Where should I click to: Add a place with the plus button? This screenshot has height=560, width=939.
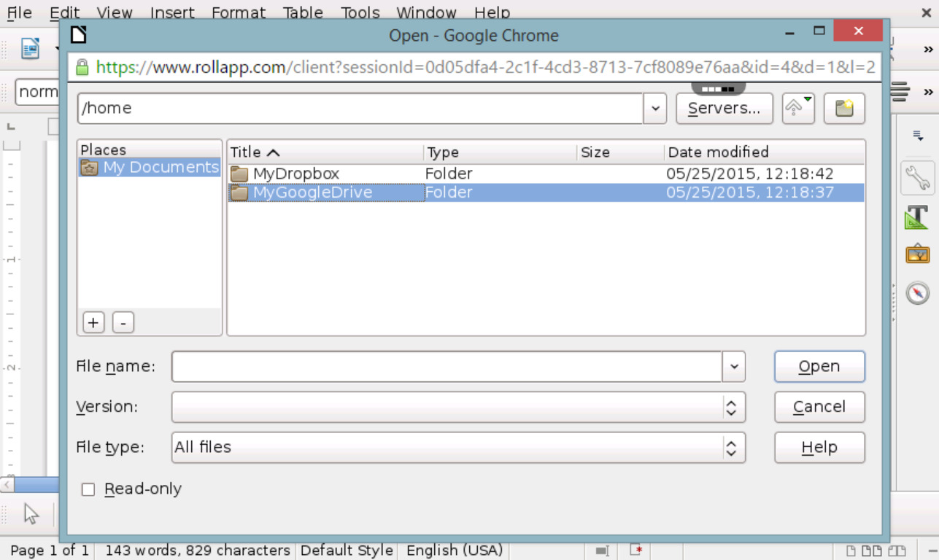click(x=93, y=322)
